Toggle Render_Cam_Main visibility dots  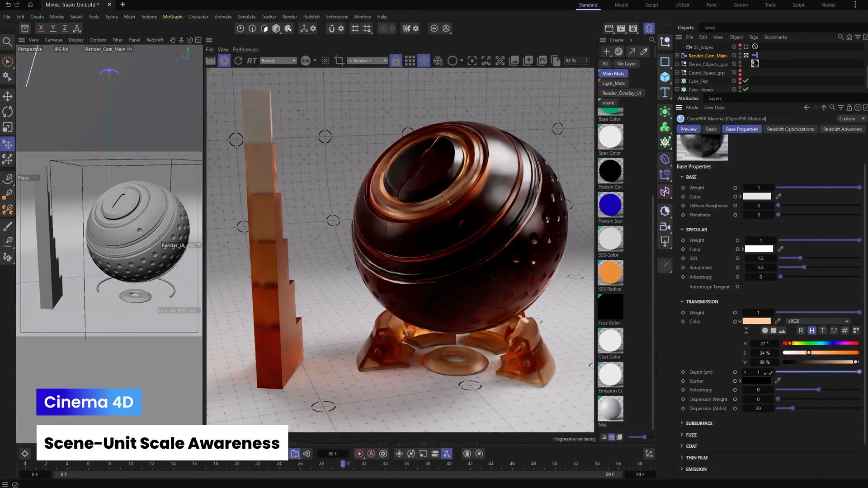(x=740, y=56)
